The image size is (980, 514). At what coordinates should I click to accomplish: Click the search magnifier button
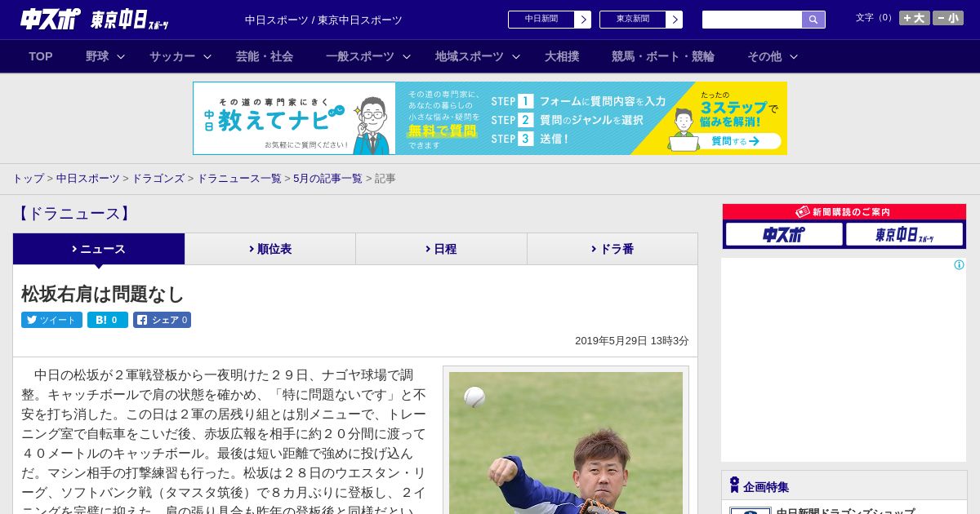[x=813, y=20]
